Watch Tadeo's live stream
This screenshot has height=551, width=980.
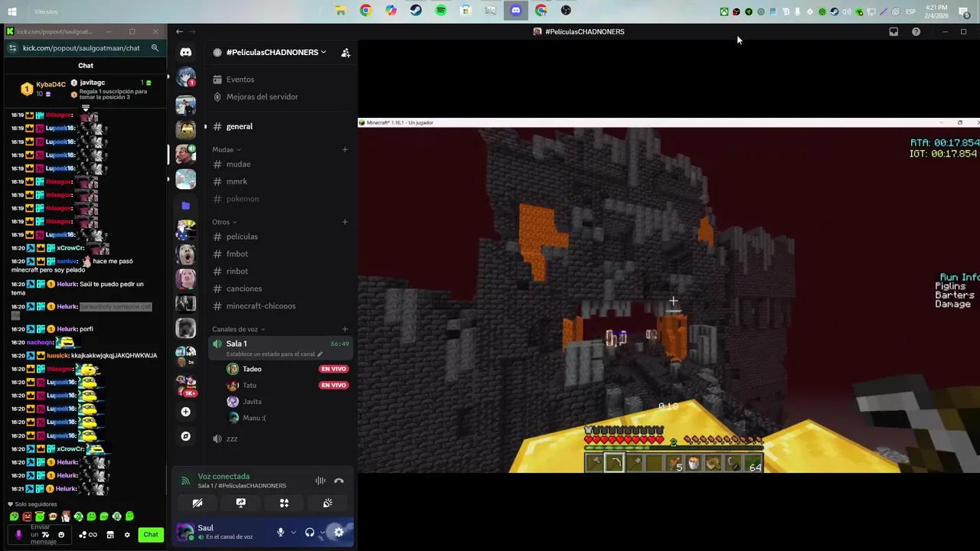click(334, 369)
